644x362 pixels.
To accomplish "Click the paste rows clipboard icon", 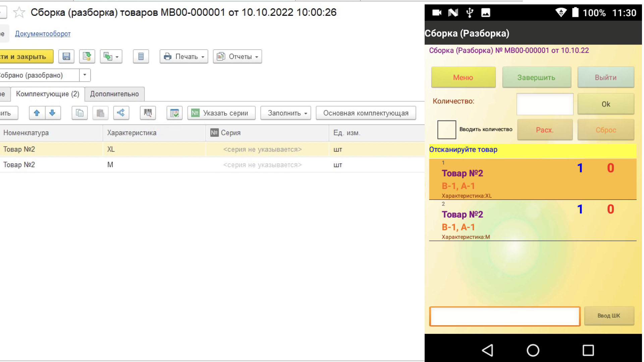I will click(x=100, y=113).
